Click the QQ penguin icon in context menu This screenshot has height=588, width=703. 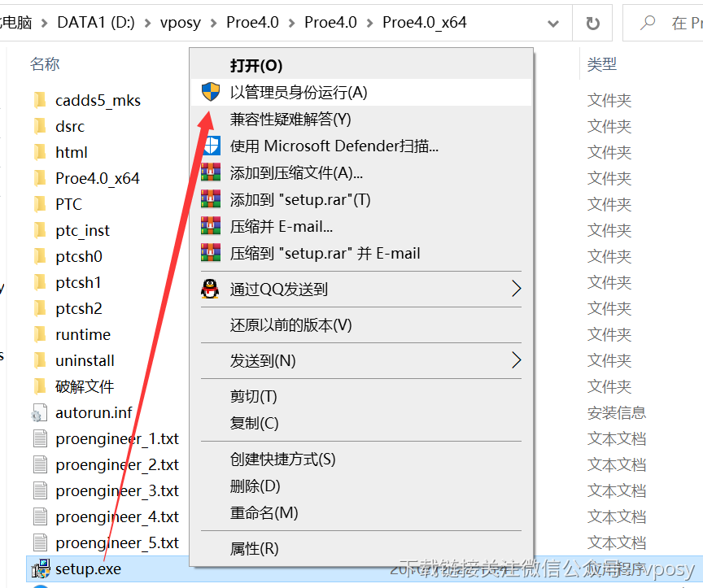210,289
